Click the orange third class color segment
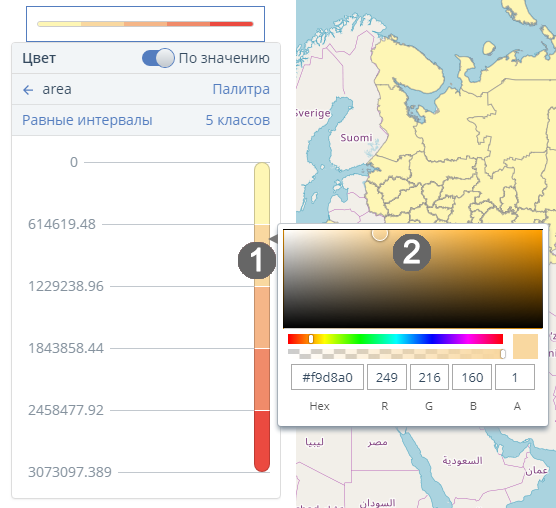 click(262, 317)
